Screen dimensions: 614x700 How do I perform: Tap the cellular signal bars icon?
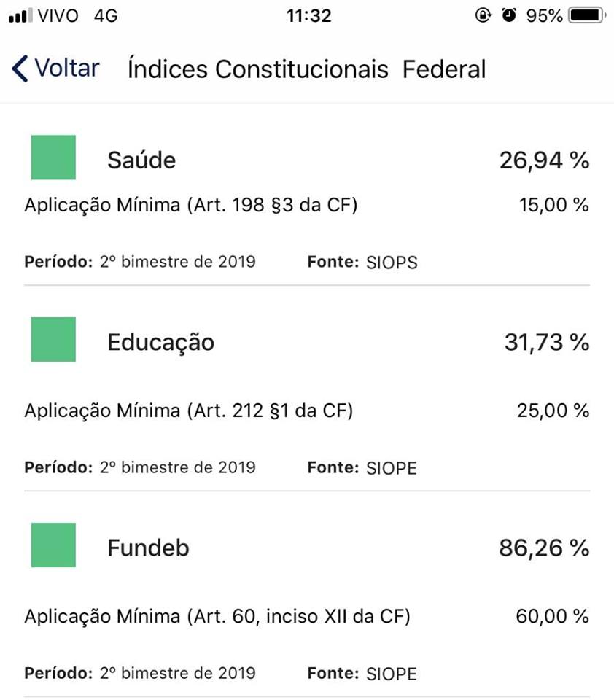(x=20, y=15)
